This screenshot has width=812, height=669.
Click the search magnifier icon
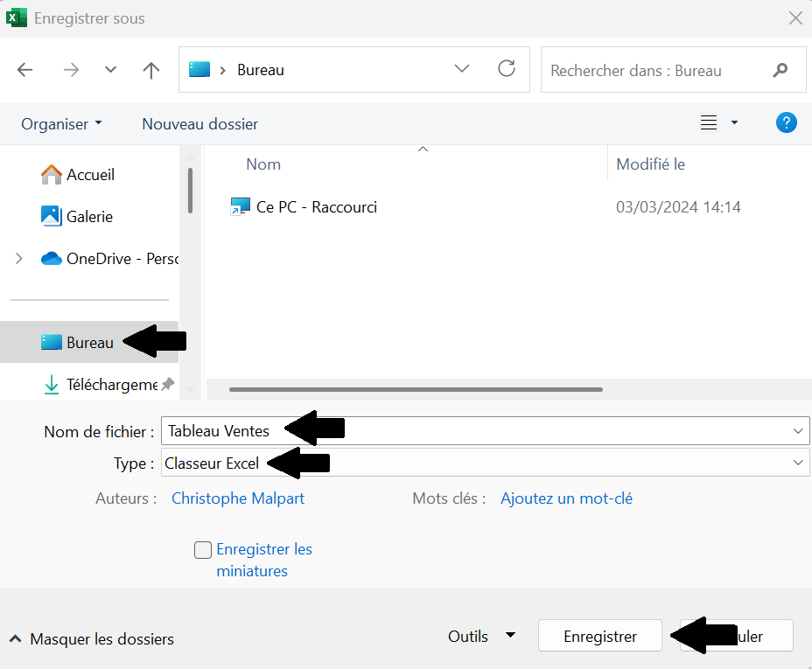(x=780, y=70)
